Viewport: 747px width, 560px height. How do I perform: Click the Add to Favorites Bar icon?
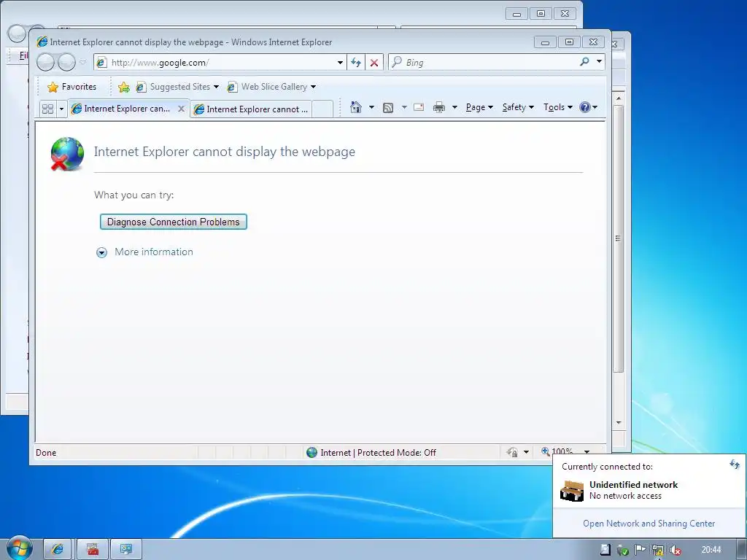124,87
